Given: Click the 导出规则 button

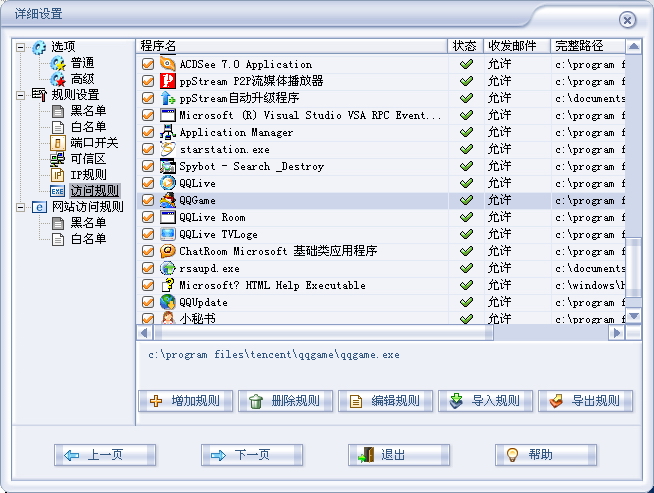Looking at the screenshot, I should (586, 401).
